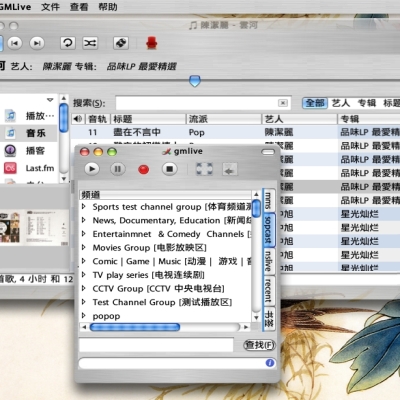Toggle repeat mode in music player

coord(68,43)
